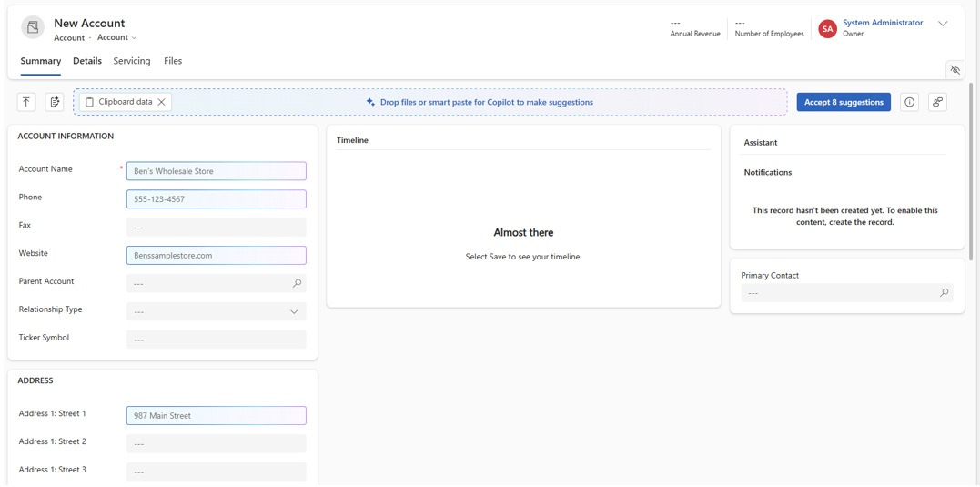
Task: Click the feedback people icon beside info
Action: [x=937, y=102]
